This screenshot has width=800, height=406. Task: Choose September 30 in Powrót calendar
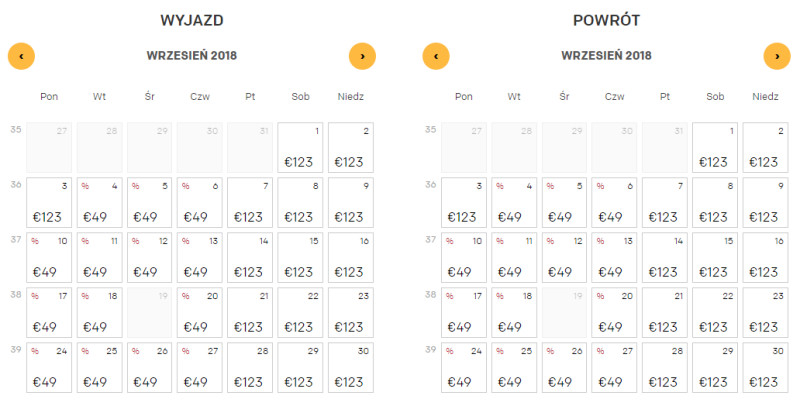tap(765, 368)
